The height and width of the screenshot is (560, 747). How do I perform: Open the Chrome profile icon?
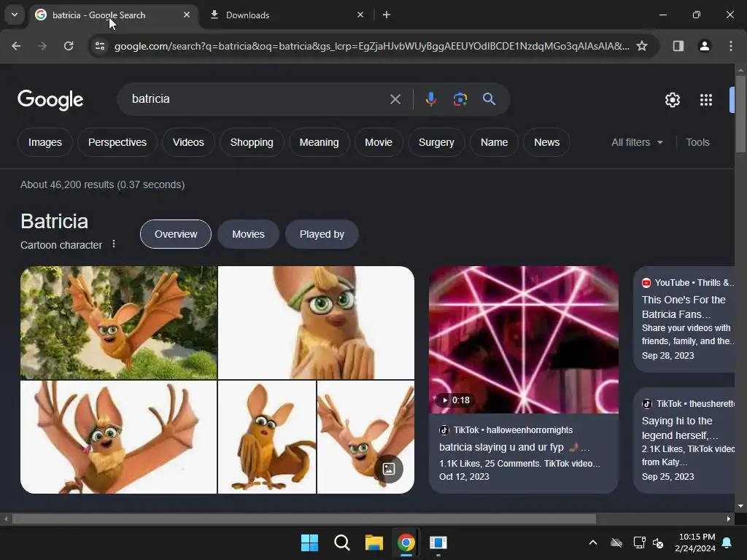click(x=704, y=46)
